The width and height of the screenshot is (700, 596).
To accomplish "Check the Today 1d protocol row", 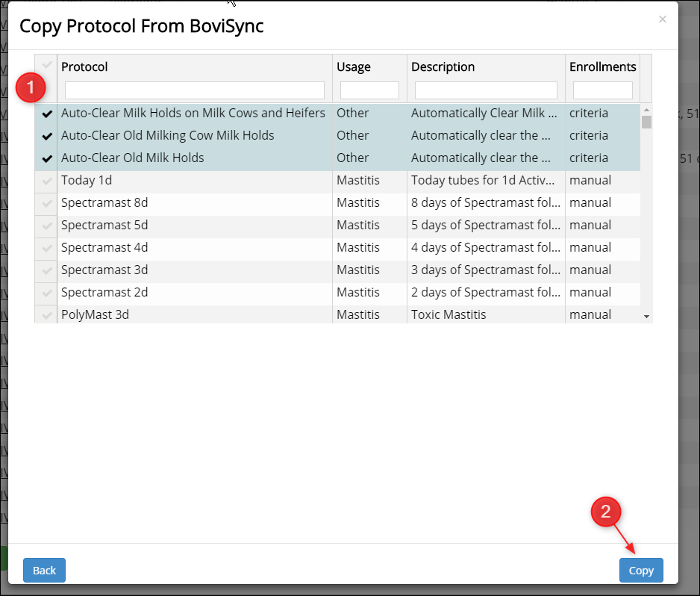I will coord(47,181).
